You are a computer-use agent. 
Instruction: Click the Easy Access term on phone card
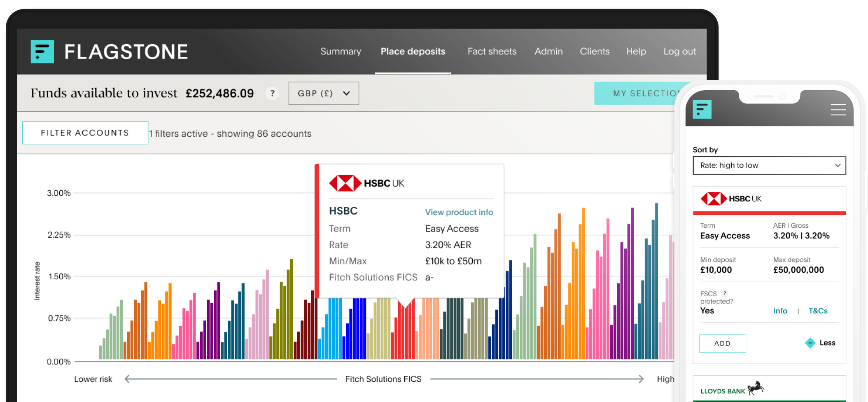pos(725,236)
